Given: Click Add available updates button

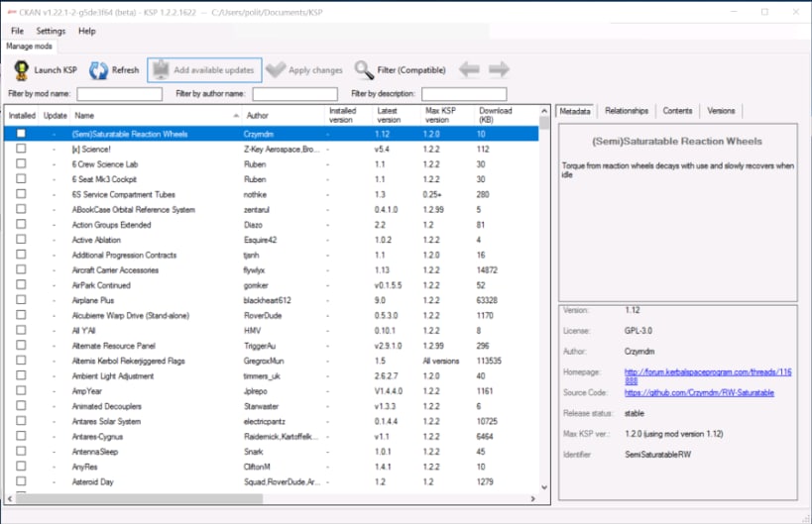Looking at the screenshot, I should [x=204, y=69].
